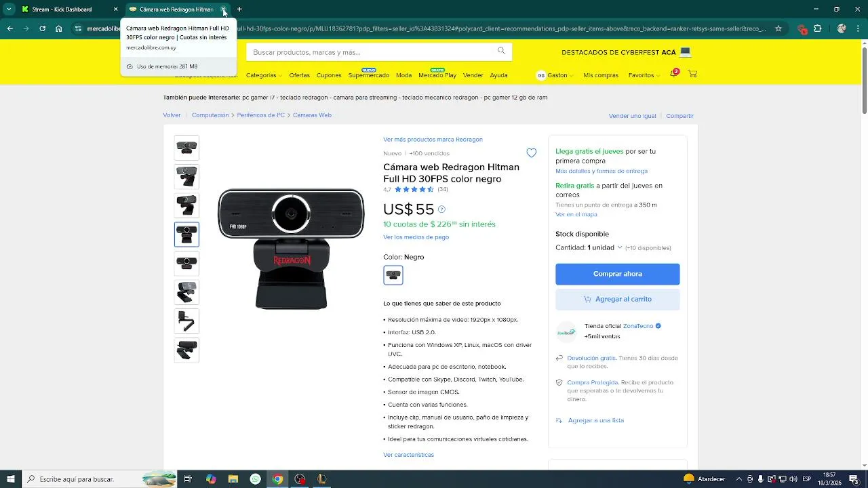Click Vender uno igual link
Image resolution: width=868 pixels, height=488 pixels.
(632, 116)
